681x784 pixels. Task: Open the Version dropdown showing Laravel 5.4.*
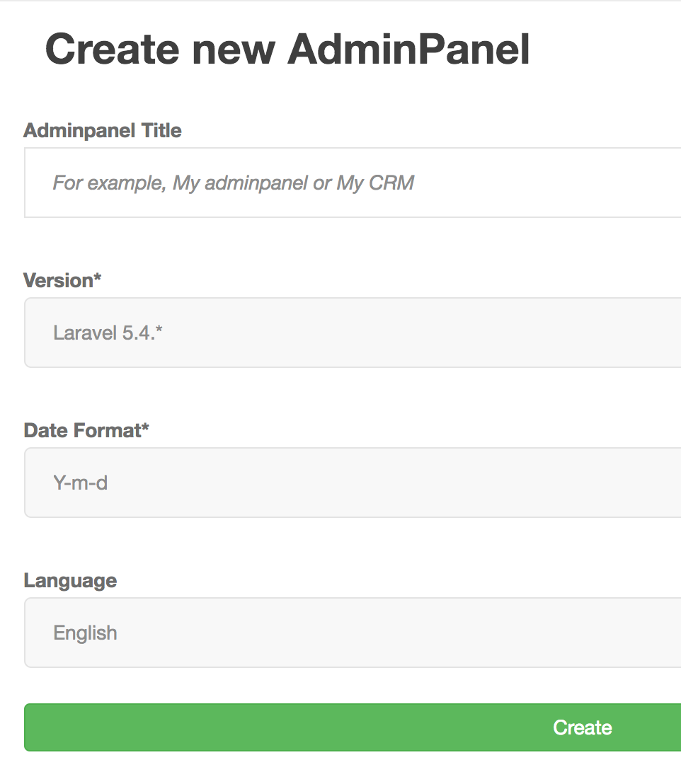tap(340, 333)
